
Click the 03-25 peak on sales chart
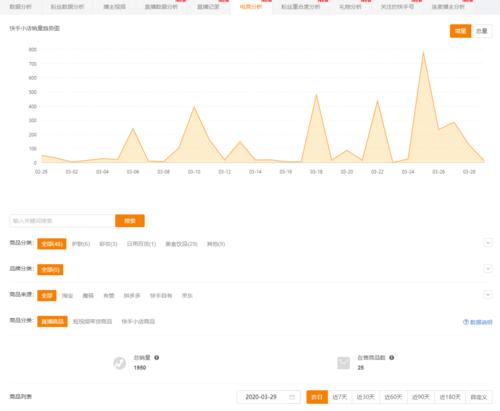[x=423, y=52]
